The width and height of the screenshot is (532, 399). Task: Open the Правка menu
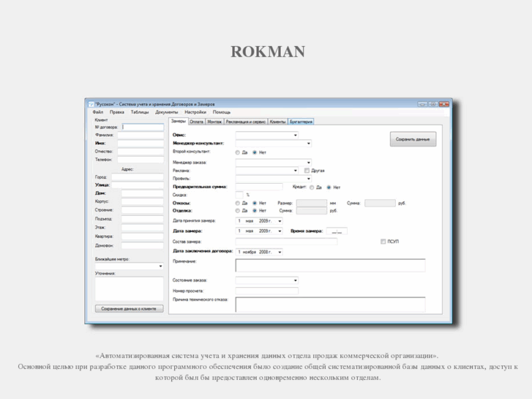pos(116,112)
